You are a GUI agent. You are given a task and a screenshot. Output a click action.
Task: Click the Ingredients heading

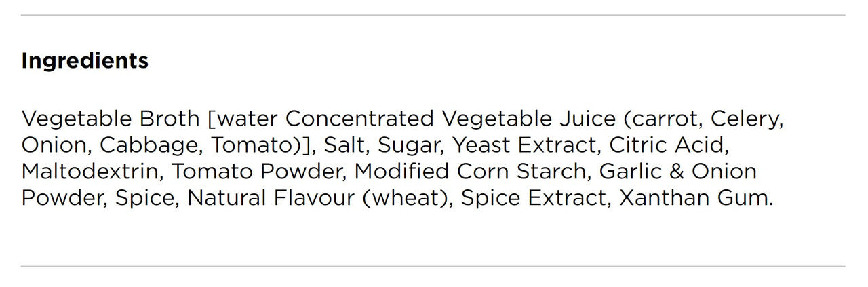[x=85, y=61]
